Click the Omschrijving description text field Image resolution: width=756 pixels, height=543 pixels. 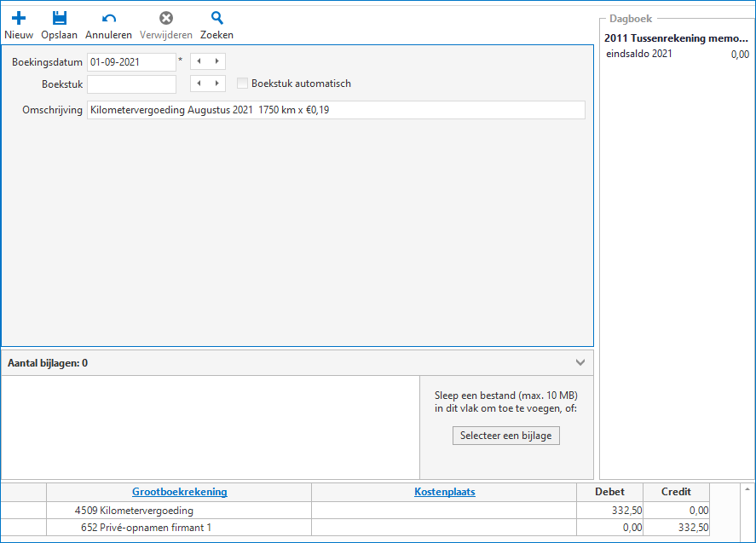click(336, 110)
